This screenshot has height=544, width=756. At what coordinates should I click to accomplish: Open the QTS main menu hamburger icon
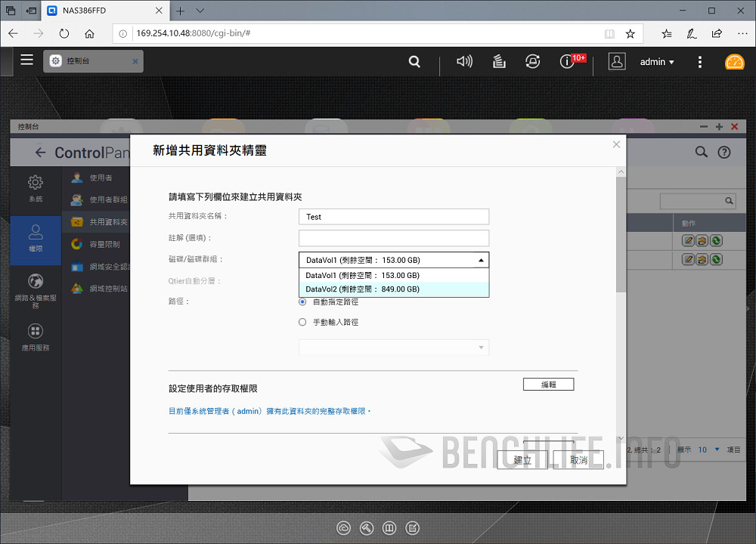pyautogui.click(x=27, y=60)
